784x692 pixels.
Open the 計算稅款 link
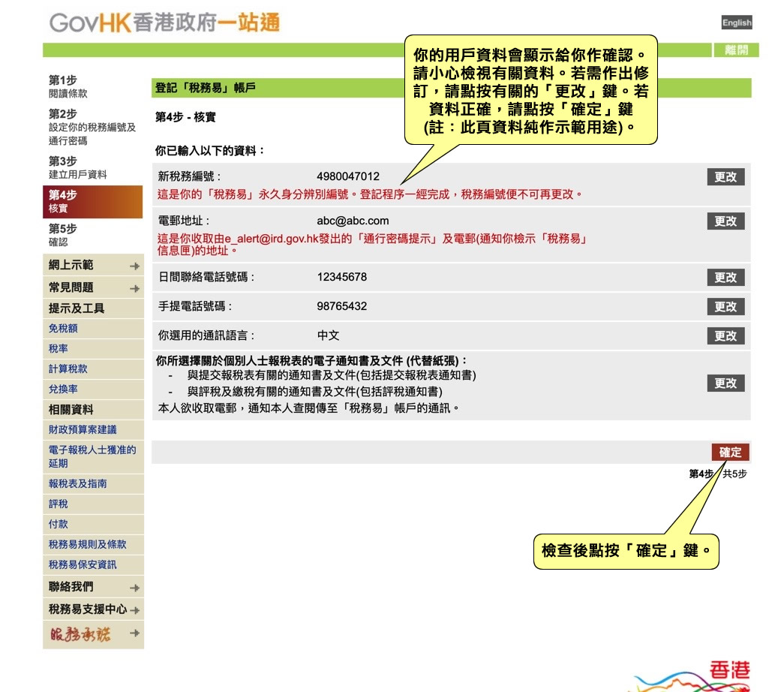68,369
